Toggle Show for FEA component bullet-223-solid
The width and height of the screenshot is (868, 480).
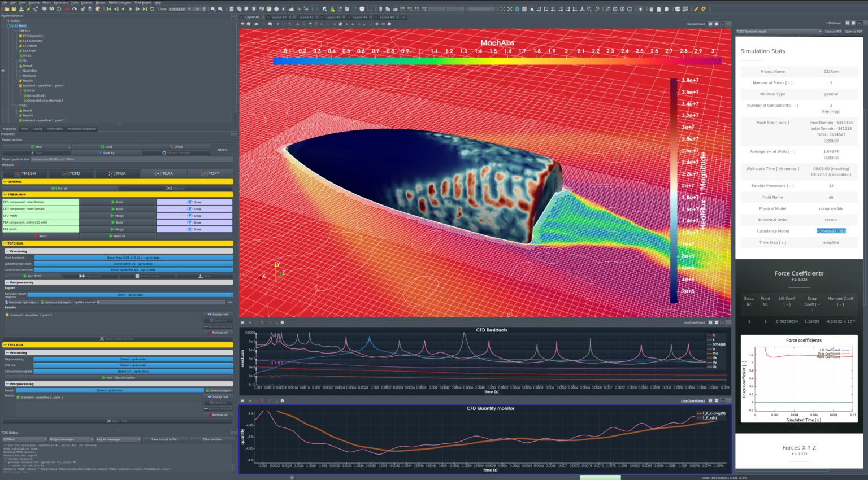pos(194,222)
